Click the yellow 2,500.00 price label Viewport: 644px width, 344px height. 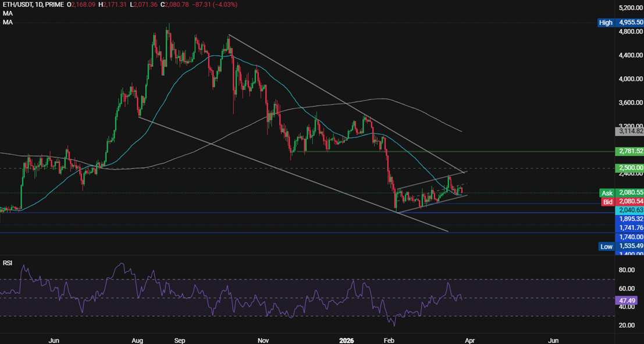[x=630, y=168]
